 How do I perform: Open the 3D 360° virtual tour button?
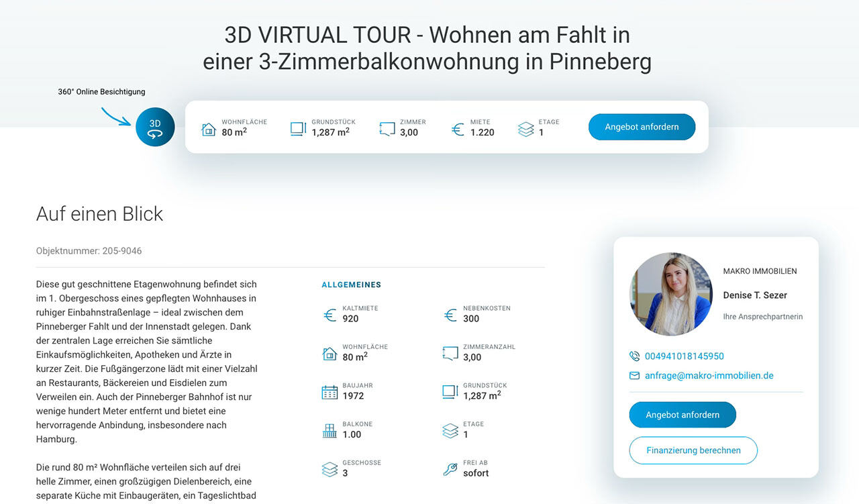click(155, 127)
